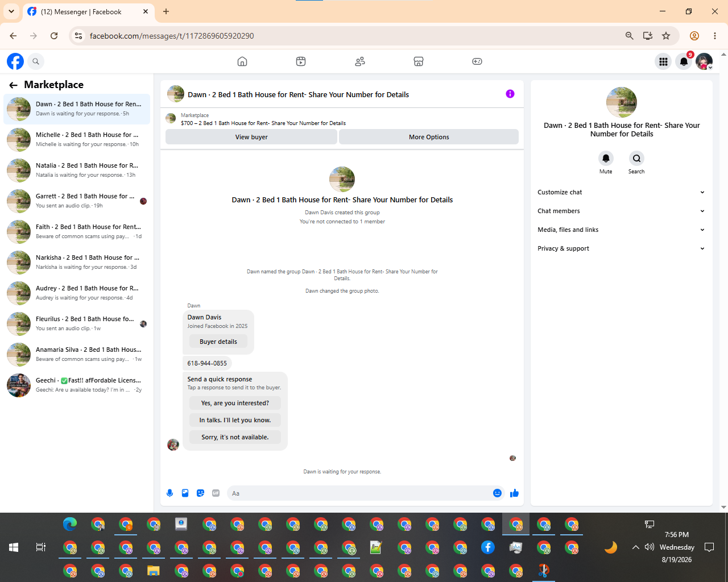Image resolution: width=728 pixels, height=582 pixels.
Task: Send quick response "In talks. I'll let you know."
Action: (235, 420)
